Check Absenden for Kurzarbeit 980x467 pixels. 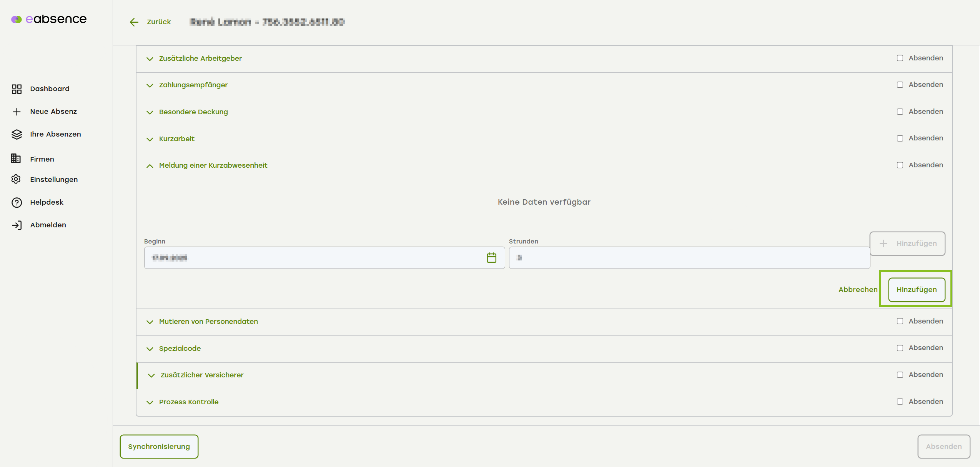[900, 138]
